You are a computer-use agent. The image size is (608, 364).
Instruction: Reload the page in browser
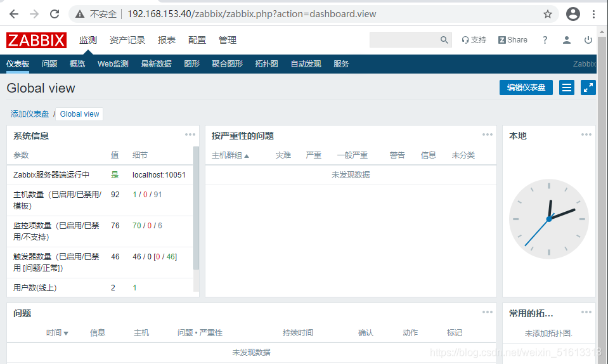pyautogui.click(x=55, y=14)
